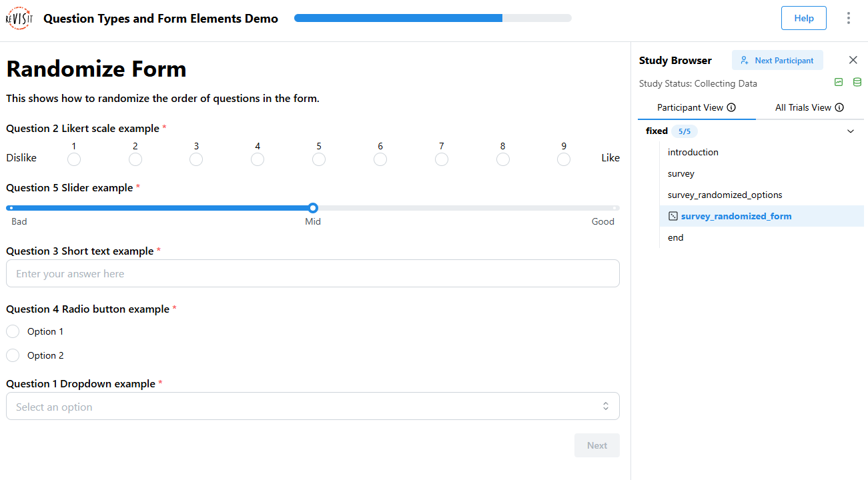Click the green database icon
This screenshot has height=480, width=868.
[x=857, y=83]
